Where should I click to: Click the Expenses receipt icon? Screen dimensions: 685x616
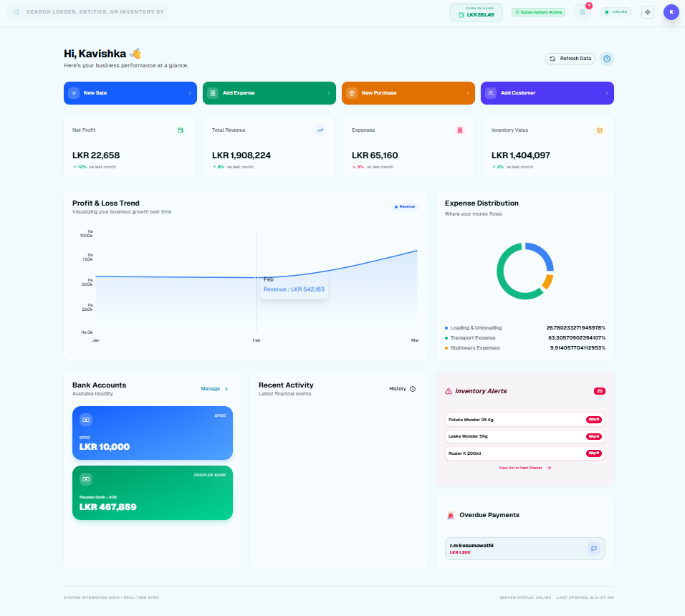click(x=459, y=130)
